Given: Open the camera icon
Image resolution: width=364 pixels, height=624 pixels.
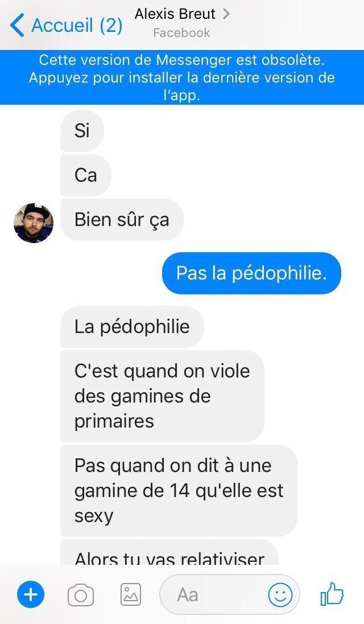Looking at the screenshot, I should tap(81, 596).
